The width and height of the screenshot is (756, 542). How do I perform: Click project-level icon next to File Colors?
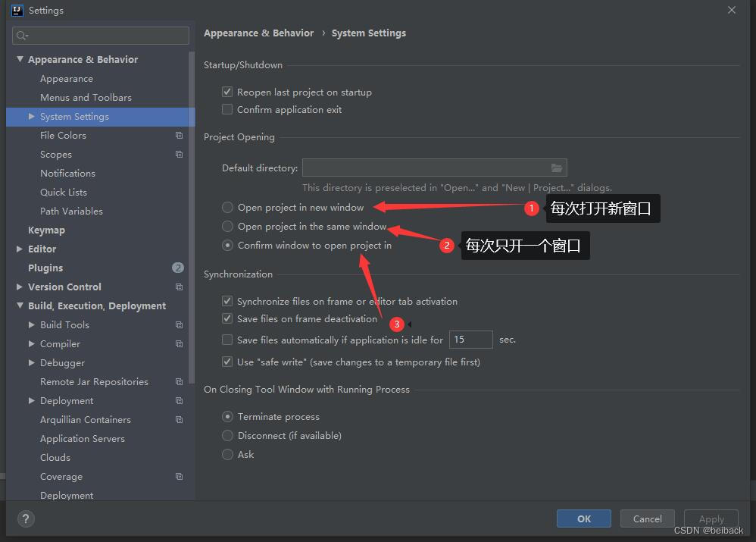[x=179, y=136]
